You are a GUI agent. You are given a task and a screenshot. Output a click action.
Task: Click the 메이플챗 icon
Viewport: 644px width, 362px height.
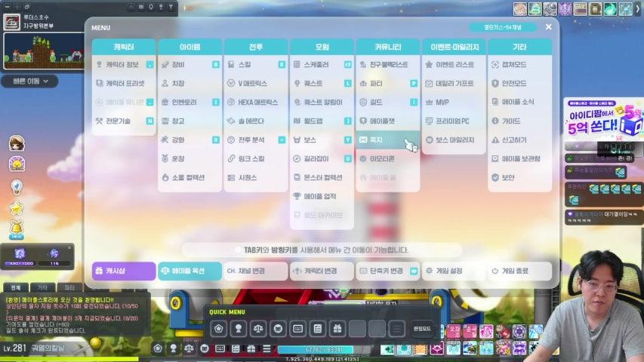pos(363,121)
